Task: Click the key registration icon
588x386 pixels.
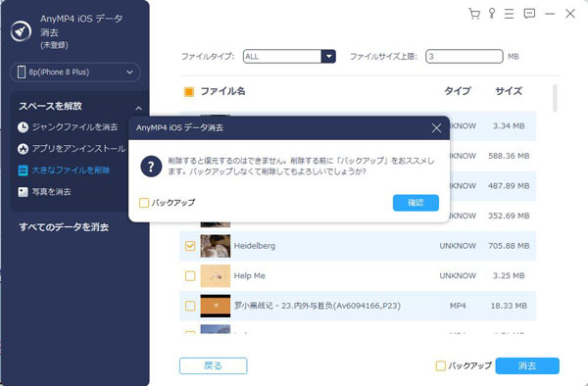Action: [492, 14]
